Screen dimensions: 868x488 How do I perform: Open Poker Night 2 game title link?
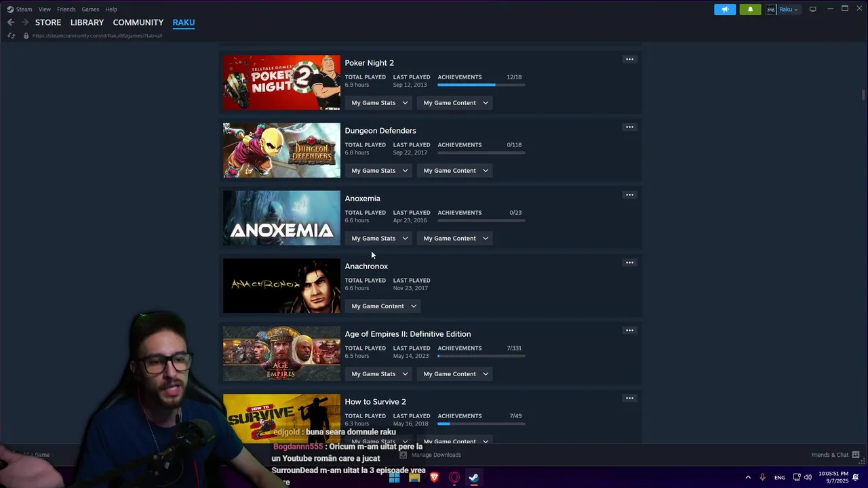[x=369, y=63]
